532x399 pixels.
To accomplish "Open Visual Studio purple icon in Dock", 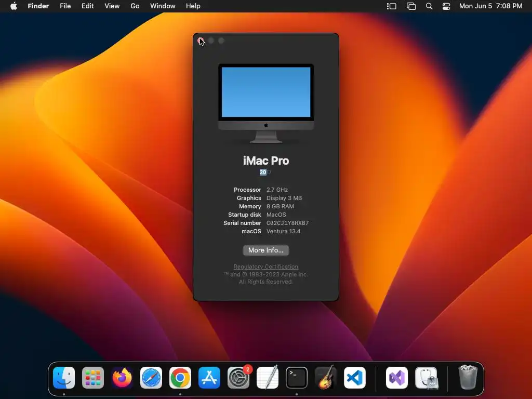I will (x=397, y=378).
